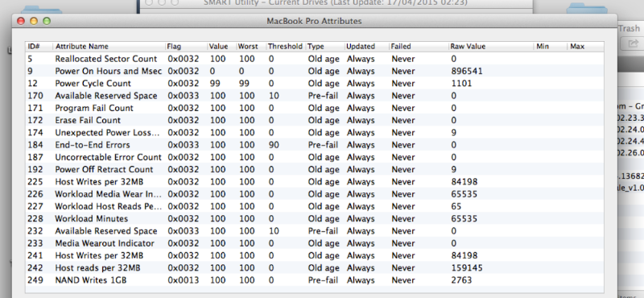Select the Workload Minutes row
The image size is (644, 298).
click(x=315, y=219)
